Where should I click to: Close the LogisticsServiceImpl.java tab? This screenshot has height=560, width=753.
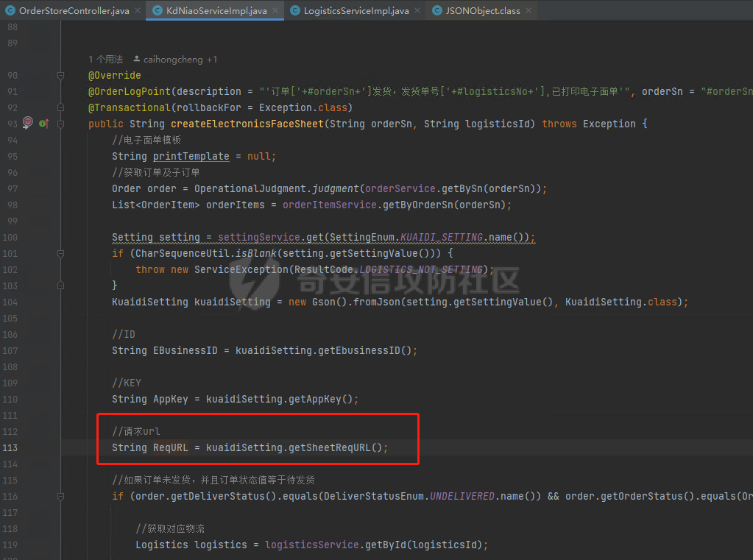coord(417,11)
